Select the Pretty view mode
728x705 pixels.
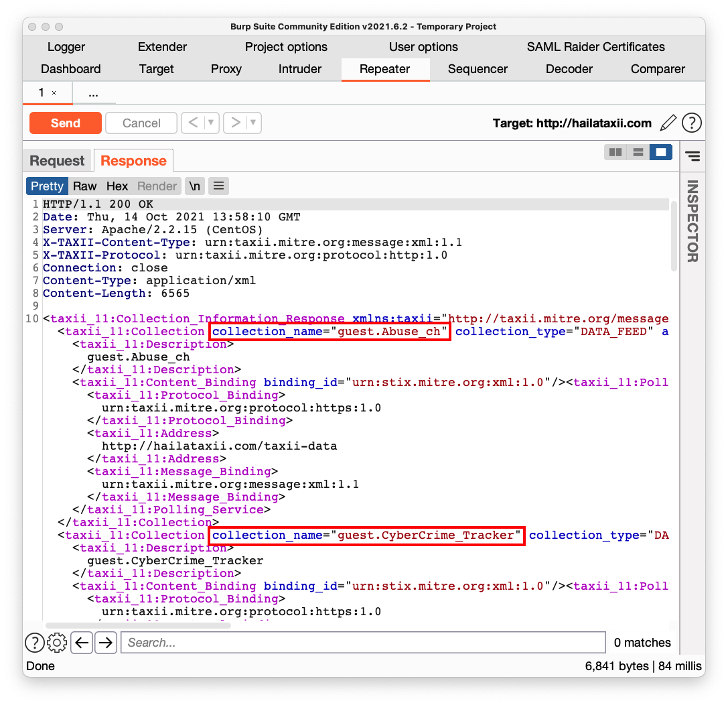(x=47, y=186)
